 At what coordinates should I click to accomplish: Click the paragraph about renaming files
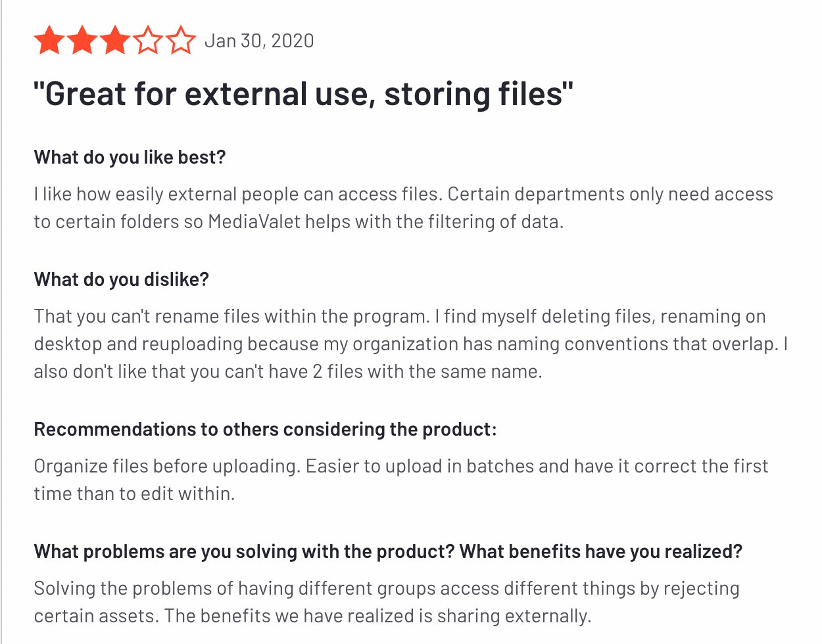411,344
